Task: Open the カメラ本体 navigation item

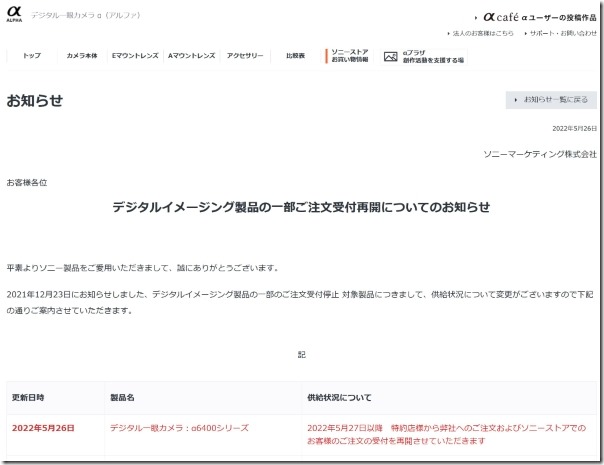Action: point(82,55)
